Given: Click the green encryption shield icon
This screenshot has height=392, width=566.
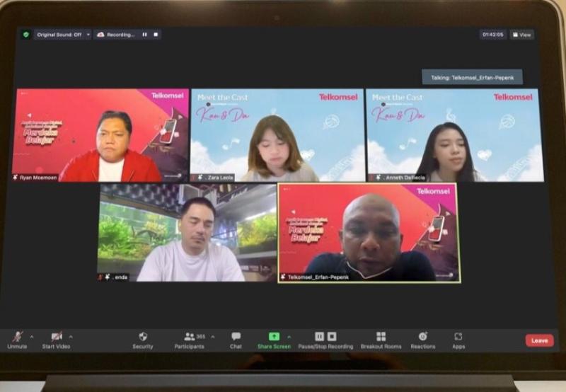Looking at the screenshot, I should coord(26,34).
